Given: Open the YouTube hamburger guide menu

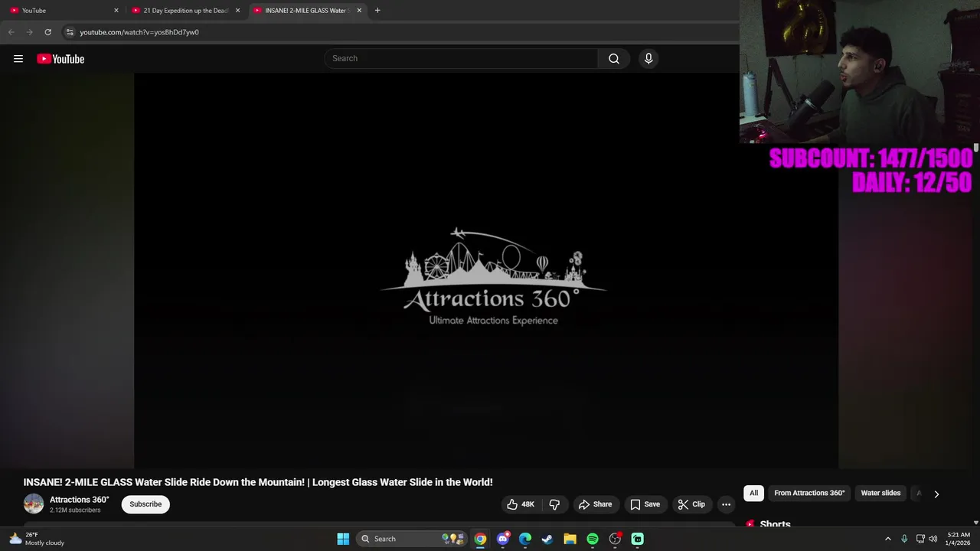Looking at the screenshot, I should point(18,59).
